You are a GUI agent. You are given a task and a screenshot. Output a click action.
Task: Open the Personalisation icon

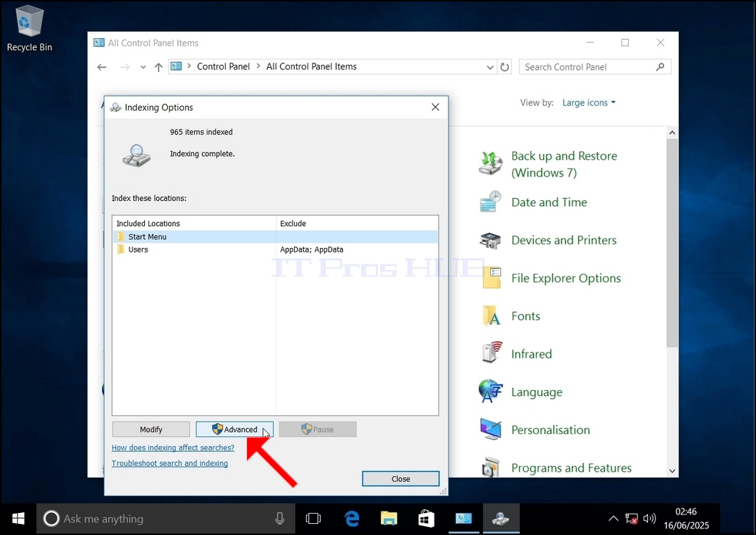point(491,429)
